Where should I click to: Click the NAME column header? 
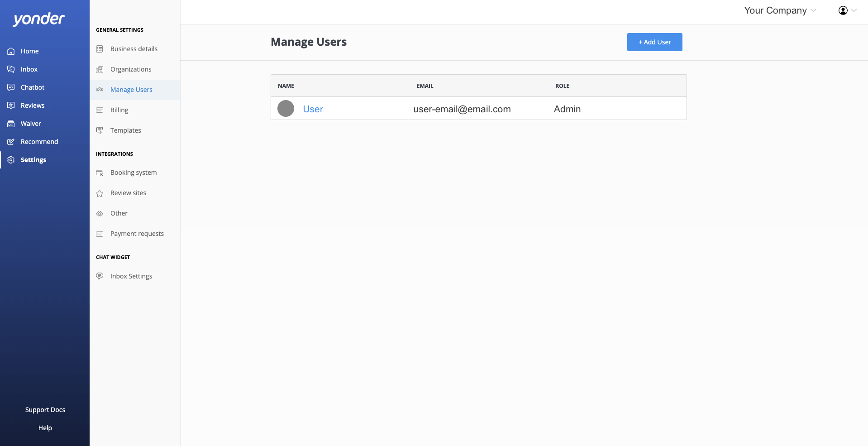pyautogui.click(x=286, y=86)
